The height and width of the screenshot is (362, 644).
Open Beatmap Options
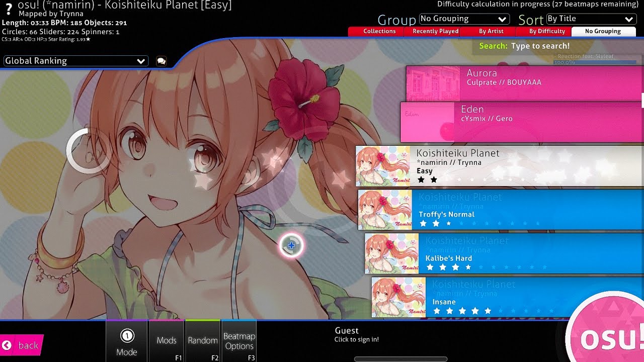(239, 341)
